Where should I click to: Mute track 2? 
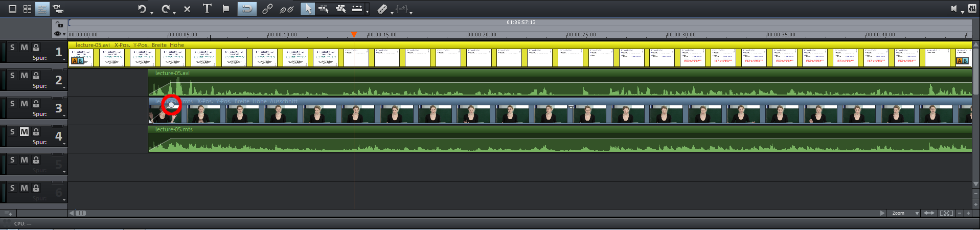pos(24,75)
